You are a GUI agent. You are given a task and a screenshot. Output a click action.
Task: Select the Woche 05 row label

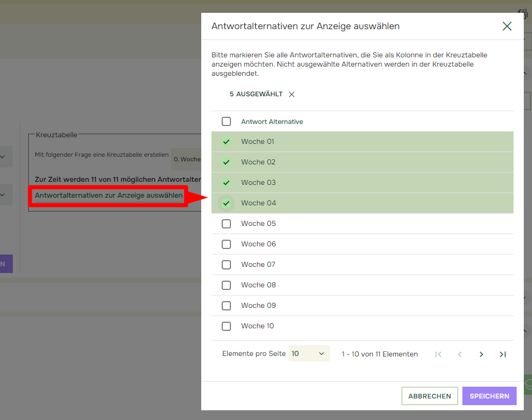click(259, 223)
